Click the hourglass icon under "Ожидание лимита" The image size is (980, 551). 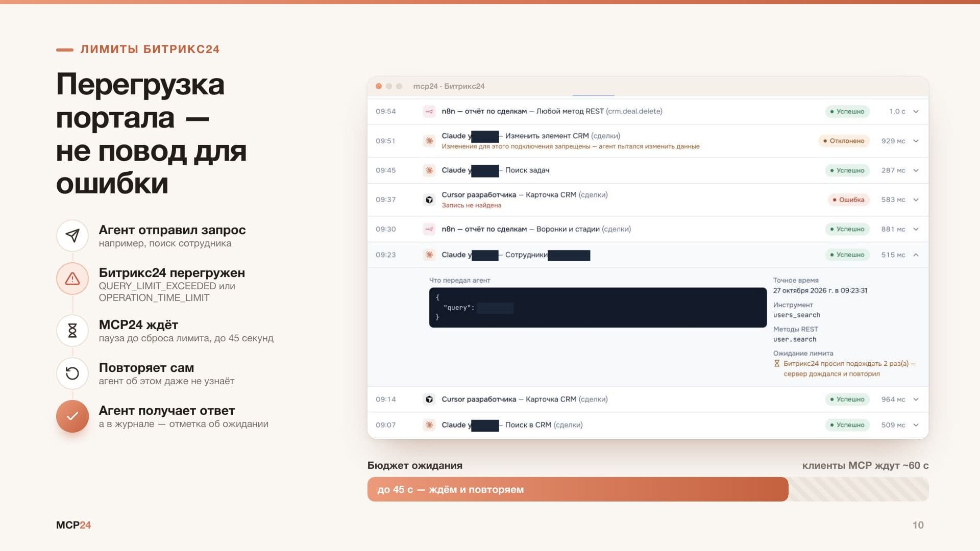(x=777, y=364)
